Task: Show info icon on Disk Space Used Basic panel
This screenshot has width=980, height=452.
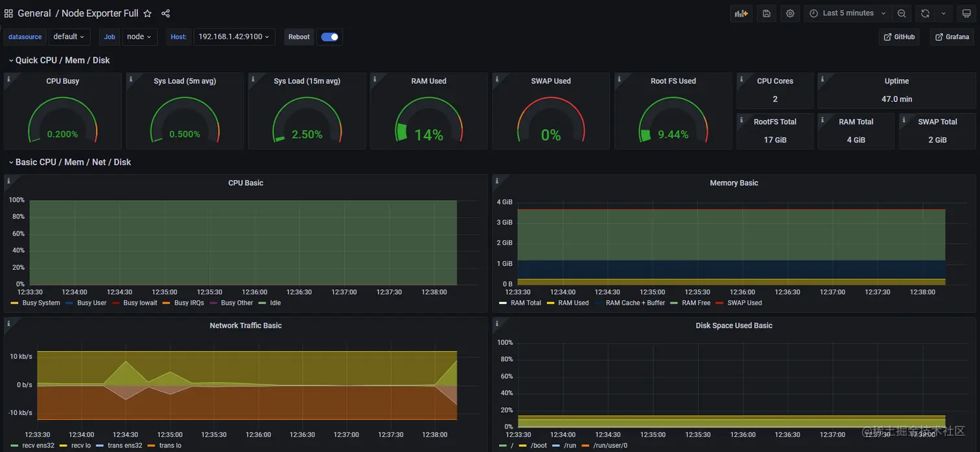Action: pos(496,323)
